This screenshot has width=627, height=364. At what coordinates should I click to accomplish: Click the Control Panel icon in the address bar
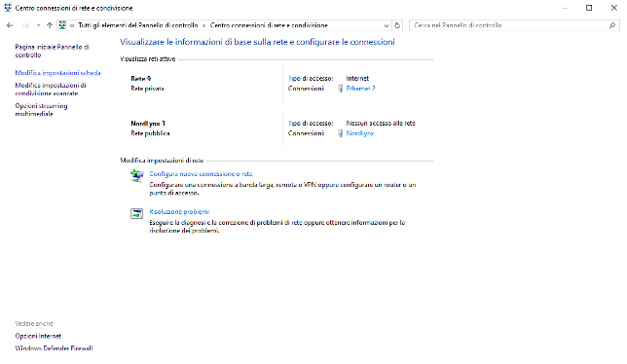click(62, 25)
